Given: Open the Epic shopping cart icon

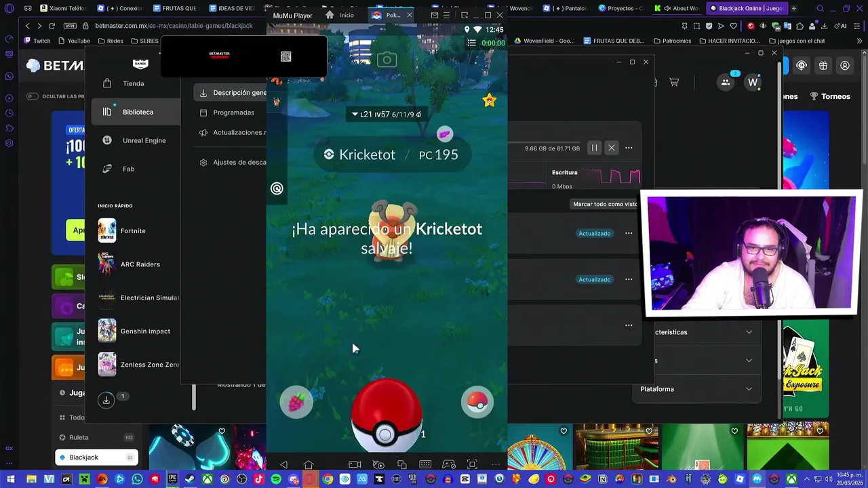Looking at the screenshot, I should pyautogui.click(x=674, y=82).
